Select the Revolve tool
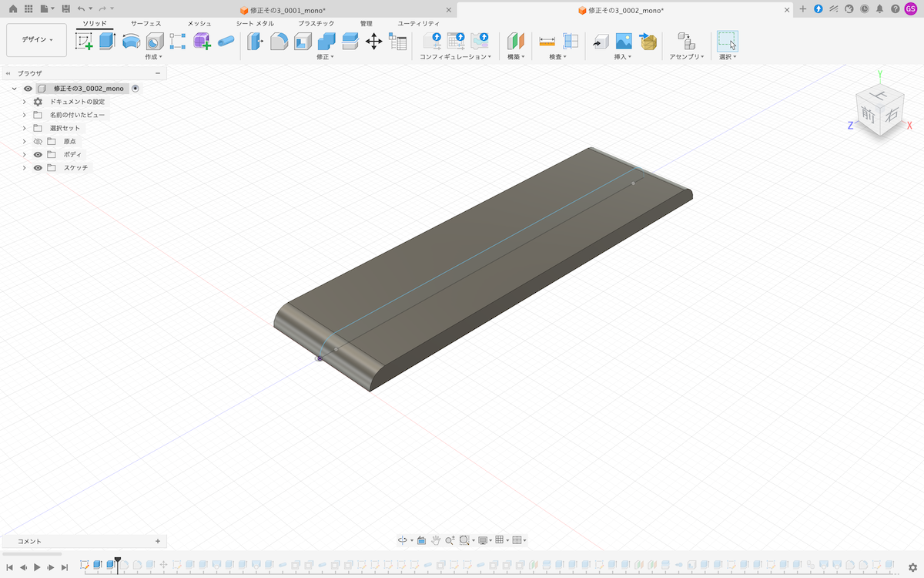 [131, 42]
